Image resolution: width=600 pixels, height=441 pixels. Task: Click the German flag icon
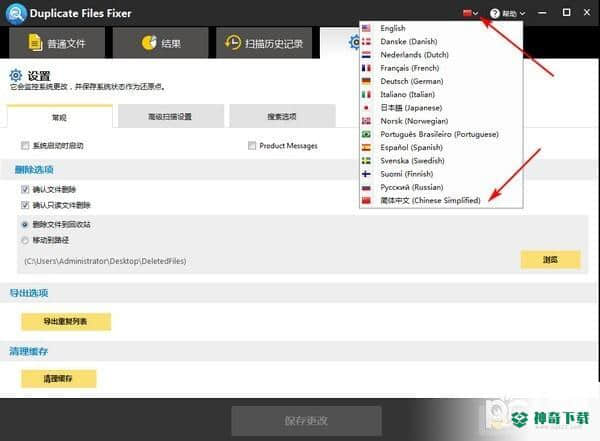coord(366,81)
